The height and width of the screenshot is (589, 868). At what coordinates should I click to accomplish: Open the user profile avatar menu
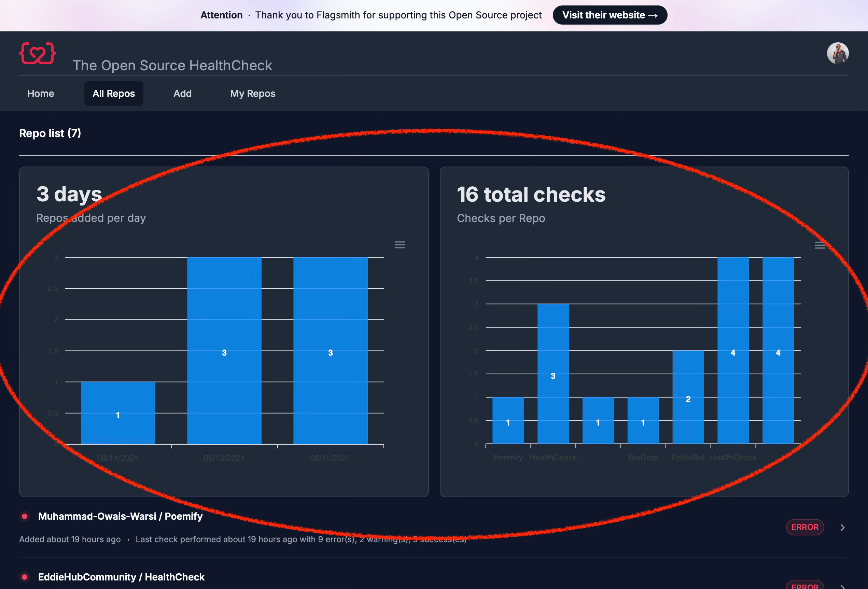coord(837,53)
